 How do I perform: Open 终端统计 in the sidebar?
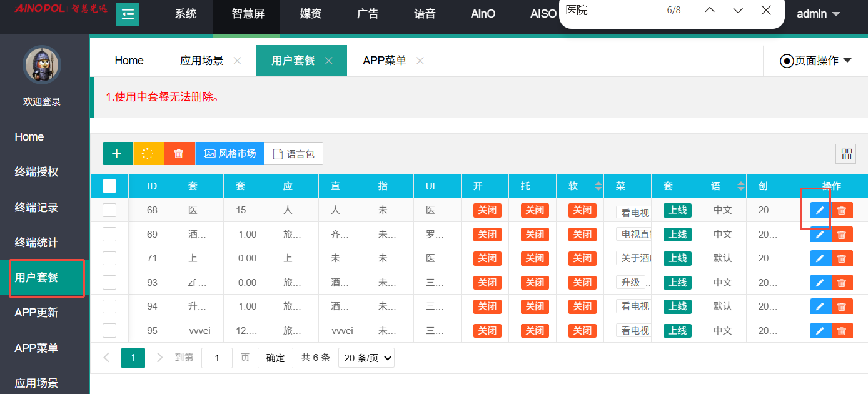(x=36, y=243)
